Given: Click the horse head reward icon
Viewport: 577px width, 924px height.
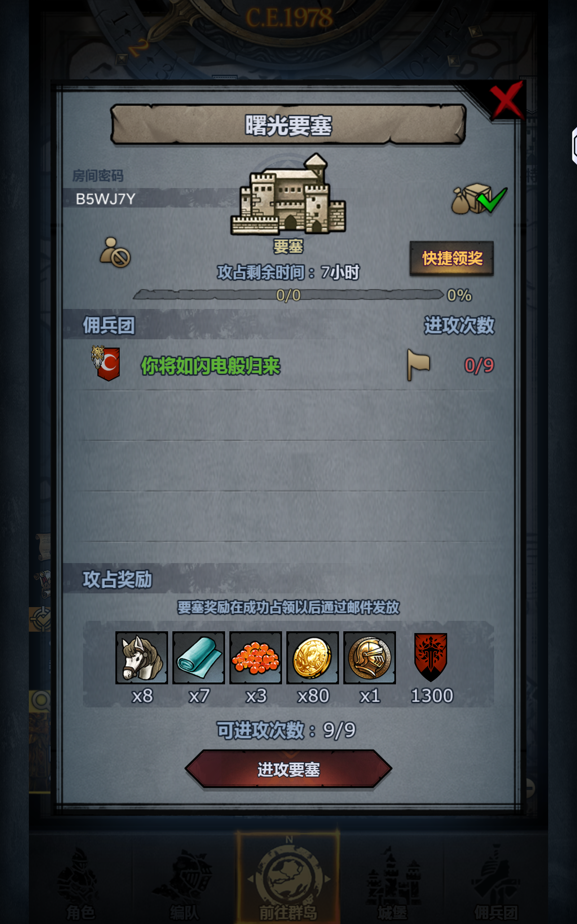Looking at the screenshot, I should (142, 657).
